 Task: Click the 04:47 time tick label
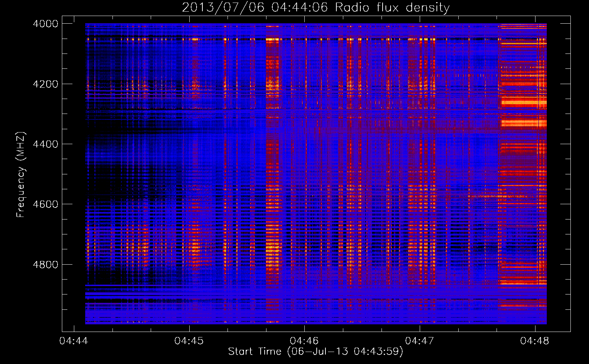click(419, 341)
